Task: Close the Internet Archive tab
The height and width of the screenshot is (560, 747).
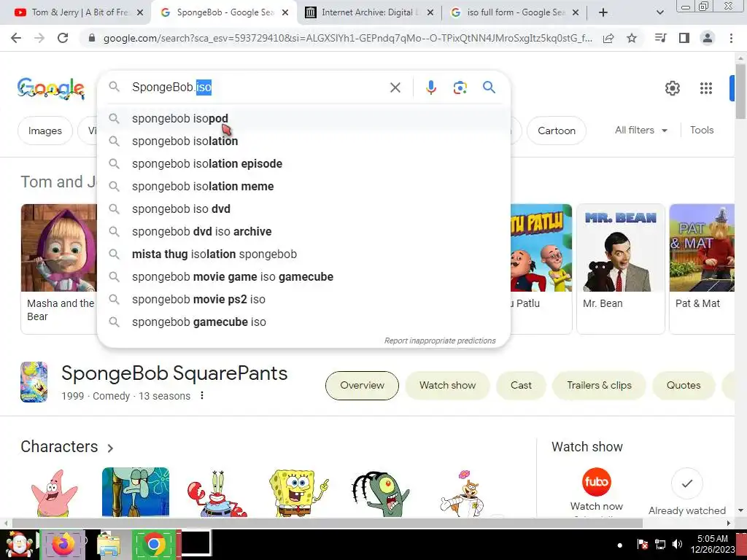Action: [x=430, y=12]
